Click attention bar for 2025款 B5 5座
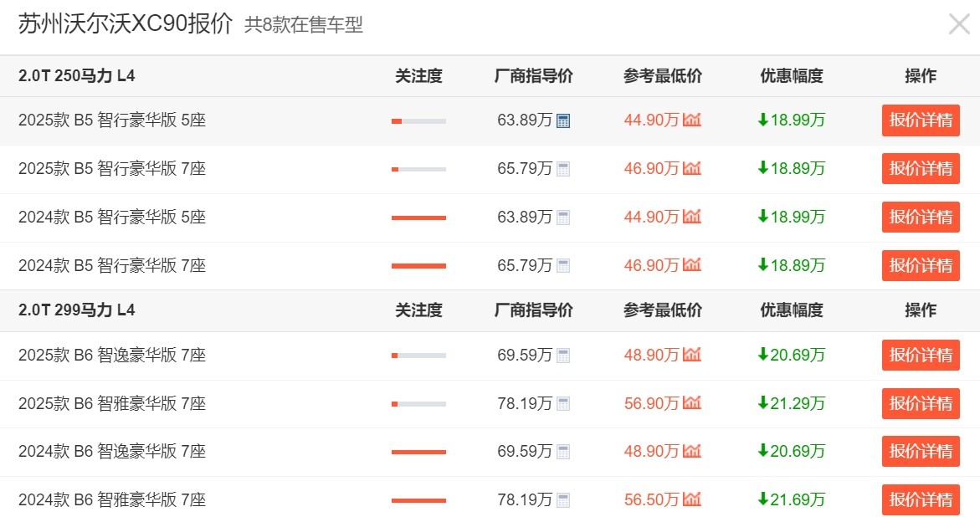Viewport: 980px width, 517px height. click(418, 121)
